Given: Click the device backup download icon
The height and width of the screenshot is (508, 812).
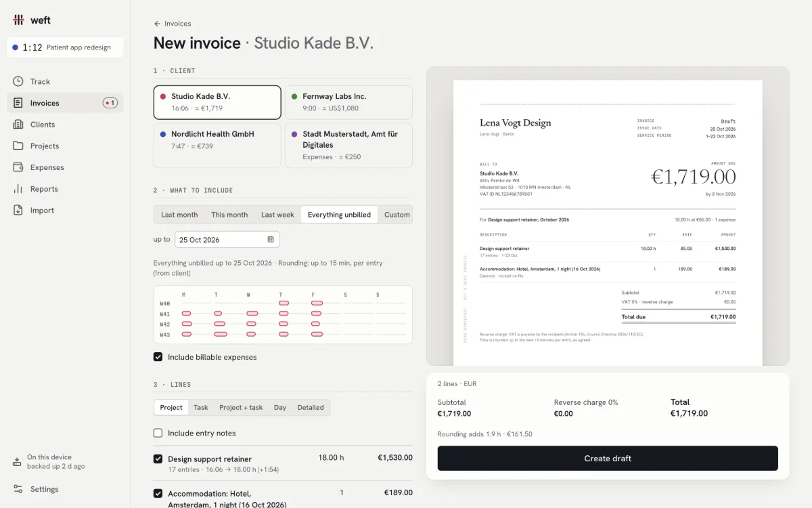Looking at the screenshot, I should (18, 462).
